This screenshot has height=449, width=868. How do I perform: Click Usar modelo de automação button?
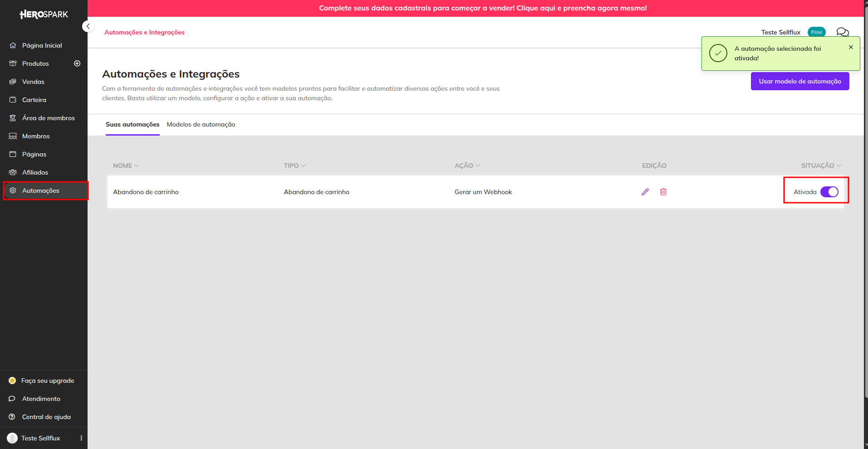(x=800, y=81)
